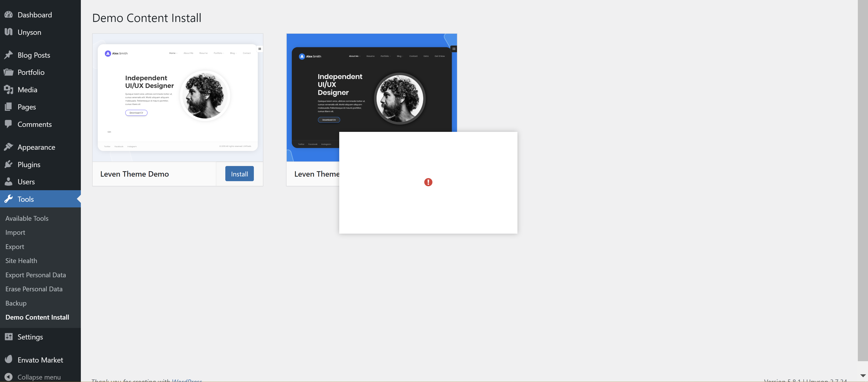Click the Tools wrench icon

[x=9, y=199]
